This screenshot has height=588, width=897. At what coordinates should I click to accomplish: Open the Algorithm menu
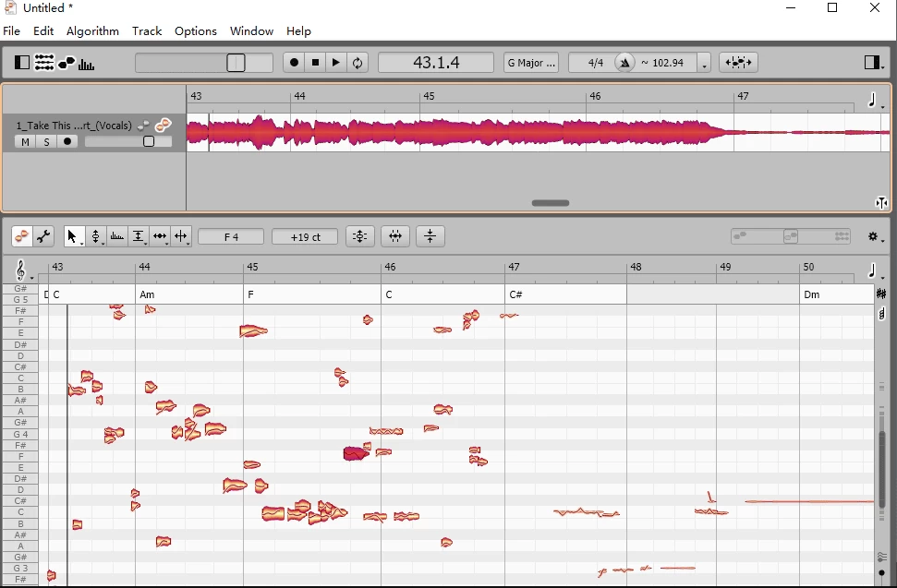point(92,30)
